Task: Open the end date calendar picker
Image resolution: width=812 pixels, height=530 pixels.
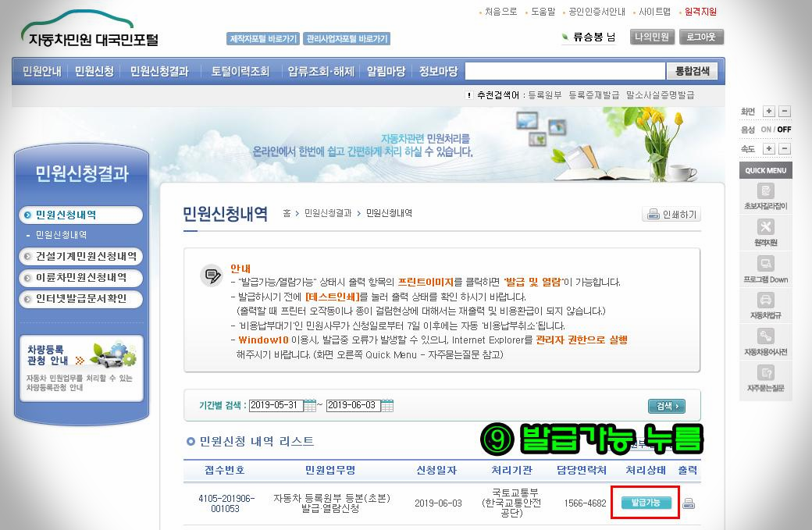Action: (x=387, y=405)
